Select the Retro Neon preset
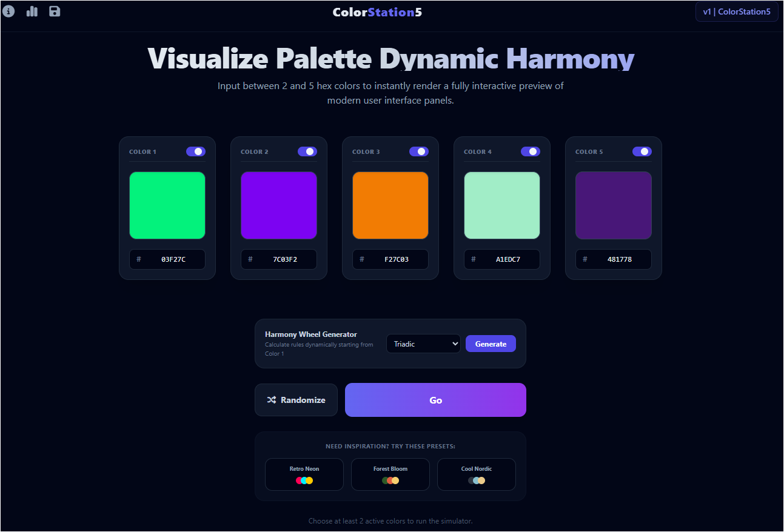Screen dimensions: 784x532 (304, 474)
